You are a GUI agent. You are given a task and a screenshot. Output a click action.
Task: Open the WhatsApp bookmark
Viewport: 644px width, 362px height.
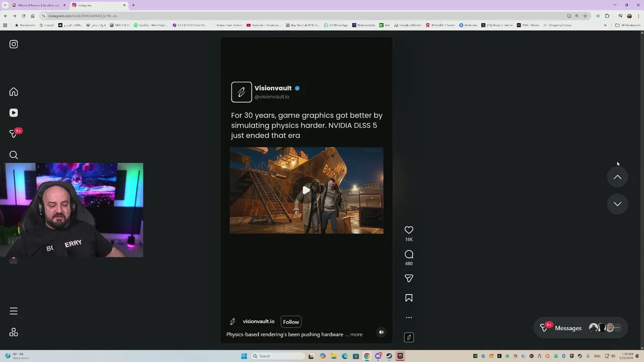point(336,25)
